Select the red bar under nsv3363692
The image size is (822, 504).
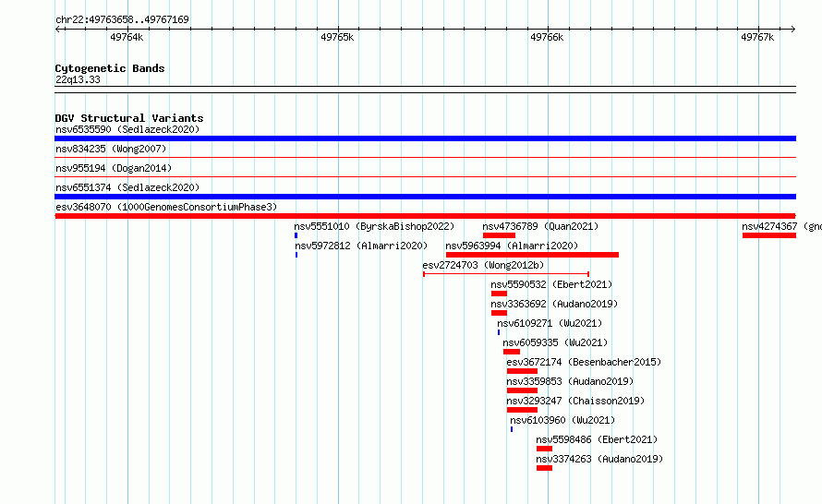499,313
